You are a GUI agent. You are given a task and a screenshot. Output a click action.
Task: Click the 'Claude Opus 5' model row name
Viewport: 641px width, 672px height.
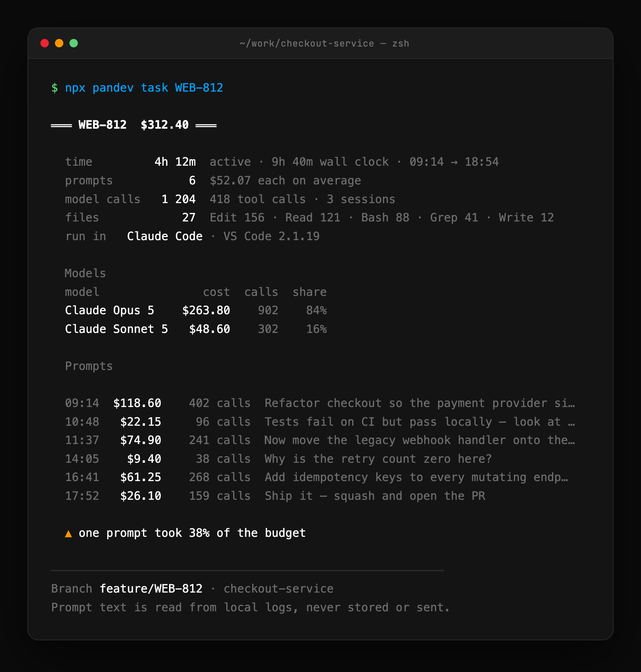coord(110,310)
